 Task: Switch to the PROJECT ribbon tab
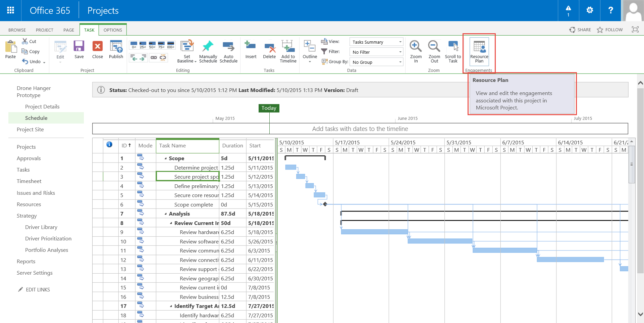click(x=45, y=30)
